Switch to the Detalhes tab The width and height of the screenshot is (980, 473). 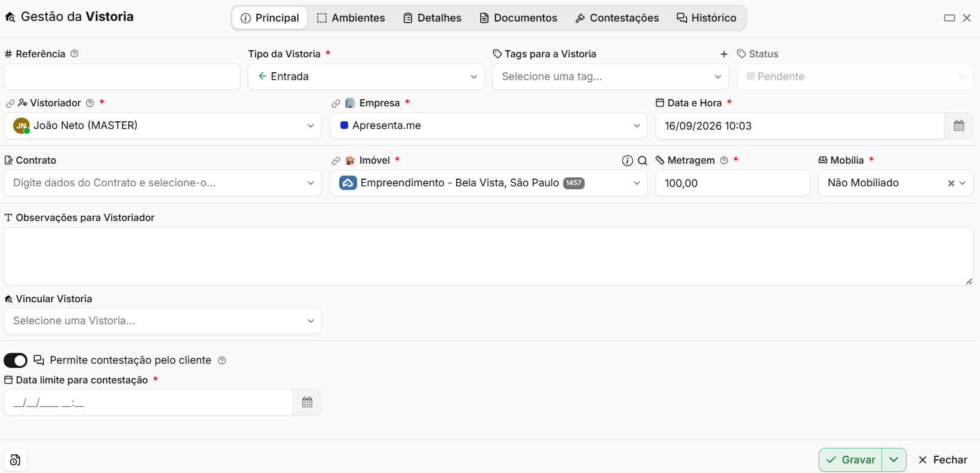[432, 18]
